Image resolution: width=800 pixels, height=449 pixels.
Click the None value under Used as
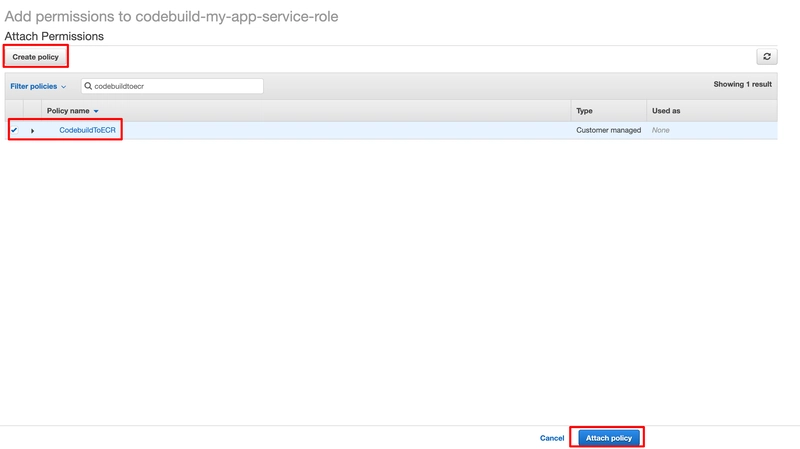660,130
